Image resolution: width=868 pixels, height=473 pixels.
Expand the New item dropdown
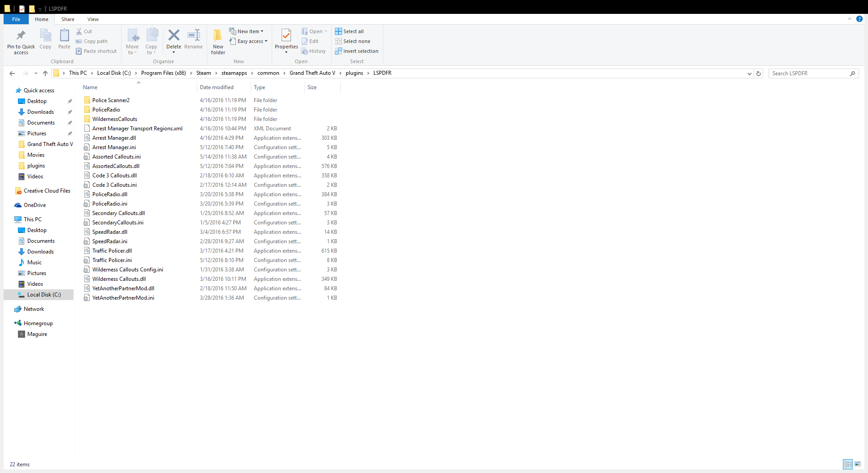point(246,31)
